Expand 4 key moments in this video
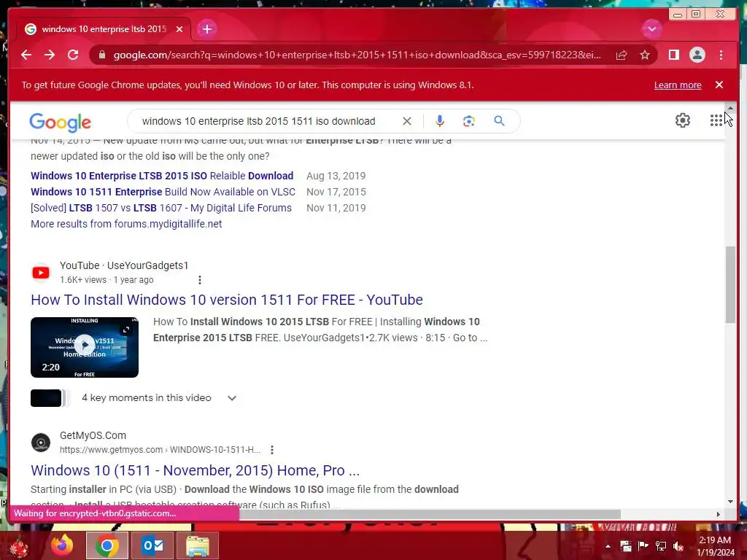 point(231,398)
